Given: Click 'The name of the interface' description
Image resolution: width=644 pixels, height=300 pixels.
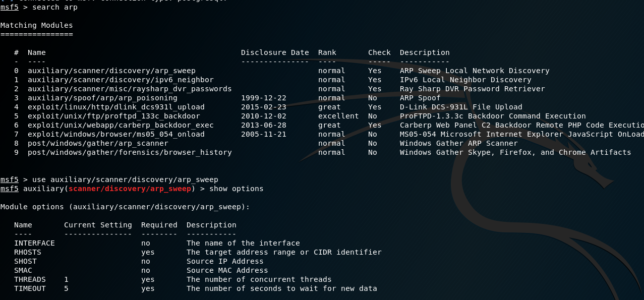Looking at the screenshot, I should (243, 243).
